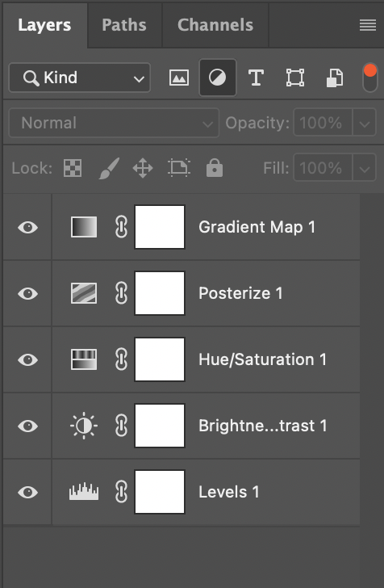This screenshot has width=384, height=588.
Task: Filter for shape layers icon
Action: (x=295, y=78)
